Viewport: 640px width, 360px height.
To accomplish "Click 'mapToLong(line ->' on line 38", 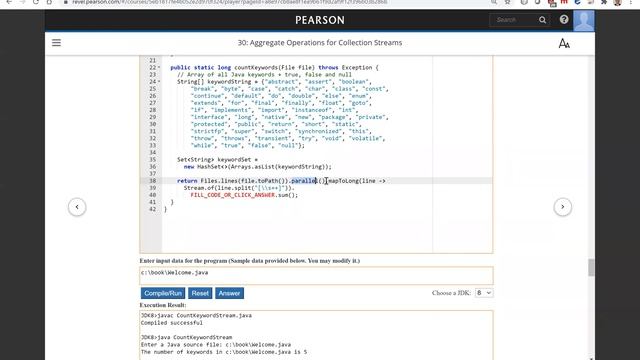I will tap(357, 181).
